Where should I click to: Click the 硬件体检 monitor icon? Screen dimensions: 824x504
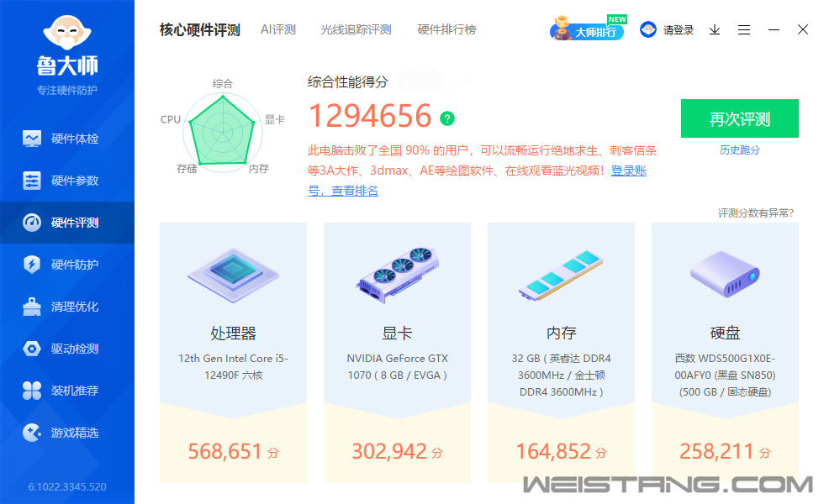pos(32,139)
